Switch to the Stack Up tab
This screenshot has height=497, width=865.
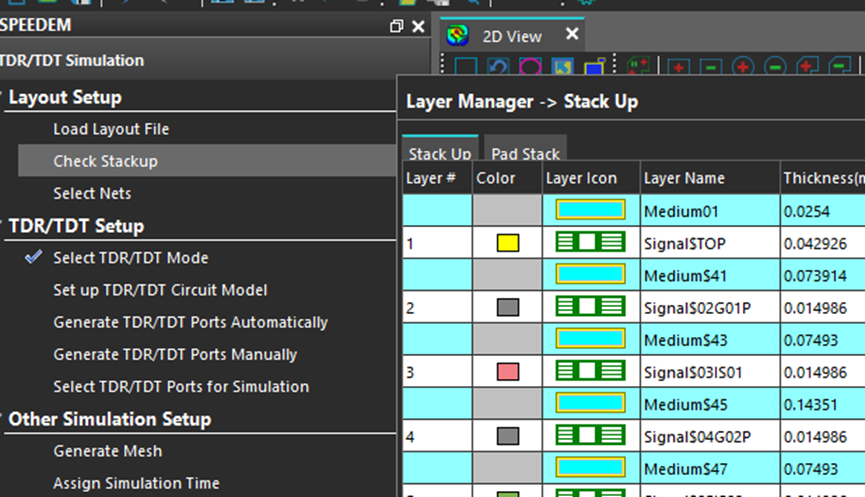tap(440, 148)
